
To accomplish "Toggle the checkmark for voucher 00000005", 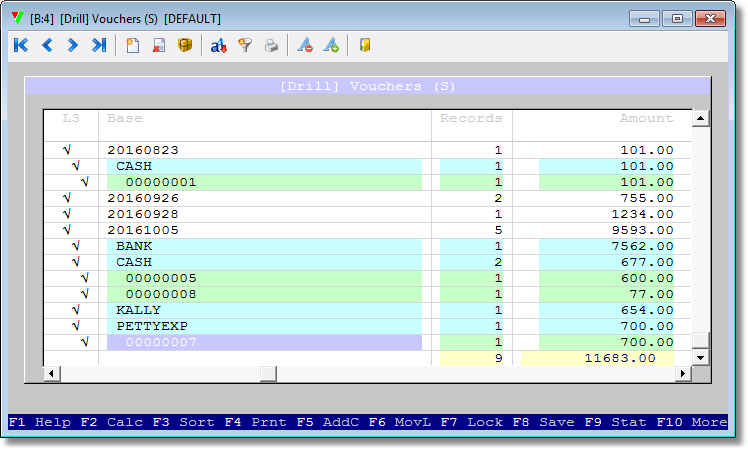I will (85, 278).
